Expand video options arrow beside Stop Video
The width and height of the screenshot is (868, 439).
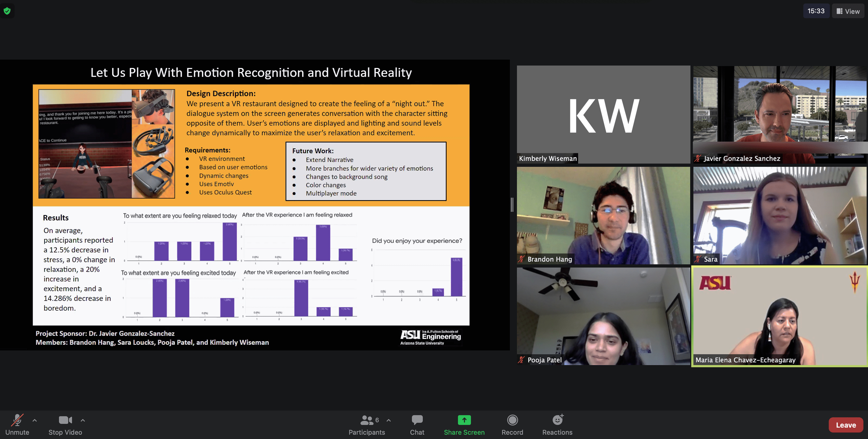(83, 420)
